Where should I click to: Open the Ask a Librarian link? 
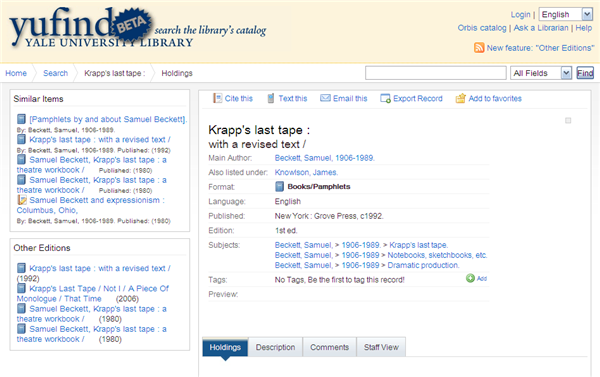tap(541, 28)
